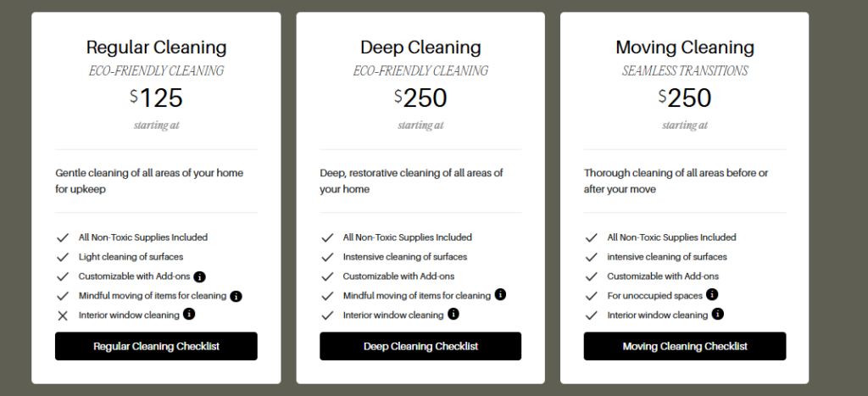This screenshot has height=396, width=868.
Task: Click the Deep, restorative cleaning description text
Action: pos(411,181)
